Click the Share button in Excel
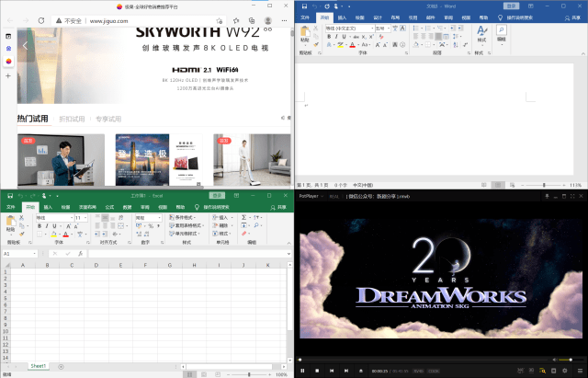Image resolution: width=588 pixels, height=378 pixels. pyautogui.click(x=278, y=207)
